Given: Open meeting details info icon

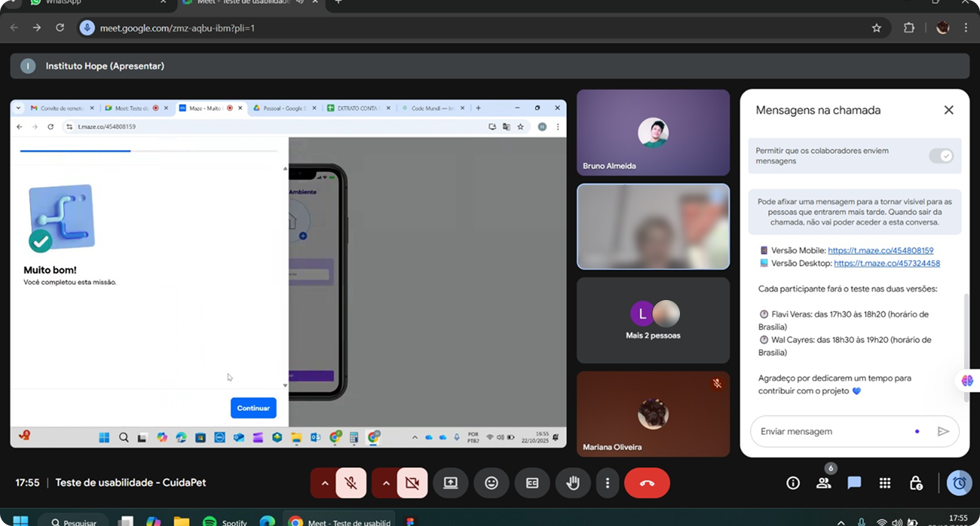Looking at the screenshot, I should point(793,483).
